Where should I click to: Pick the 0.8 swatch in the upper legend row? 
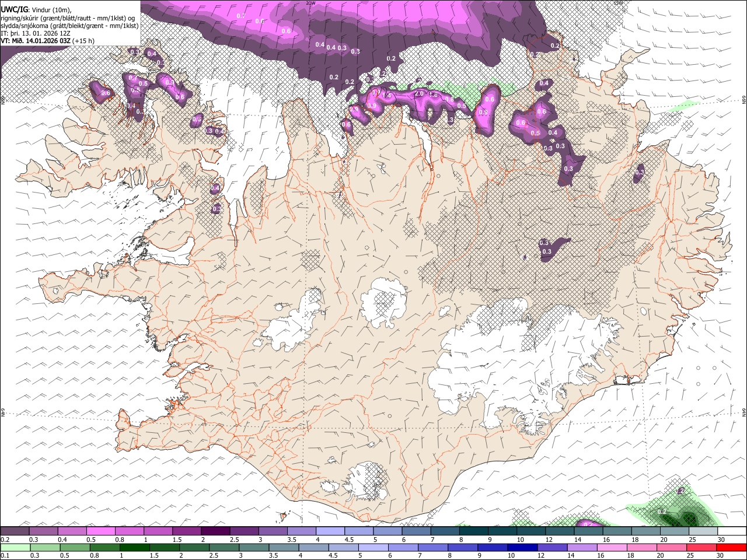tap(129, 531)
